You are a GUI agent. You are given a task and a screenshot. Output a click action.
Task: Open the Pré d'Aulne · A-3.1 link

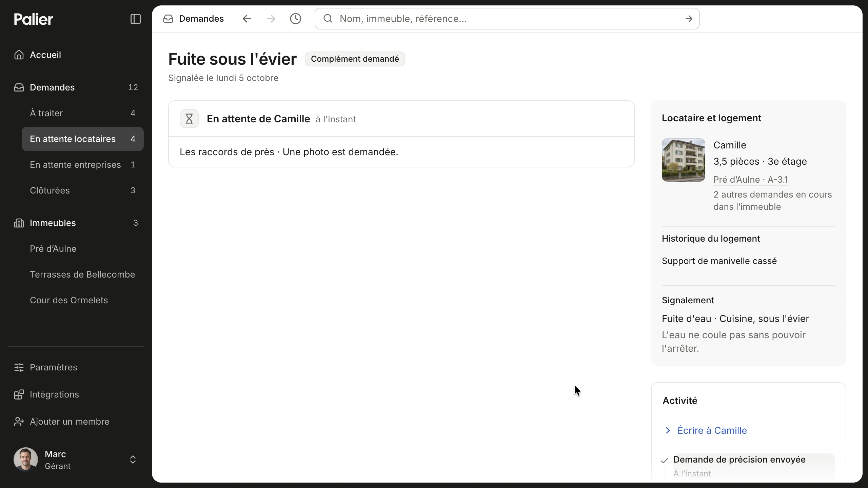pyautogui.click(x=751, y=180)
